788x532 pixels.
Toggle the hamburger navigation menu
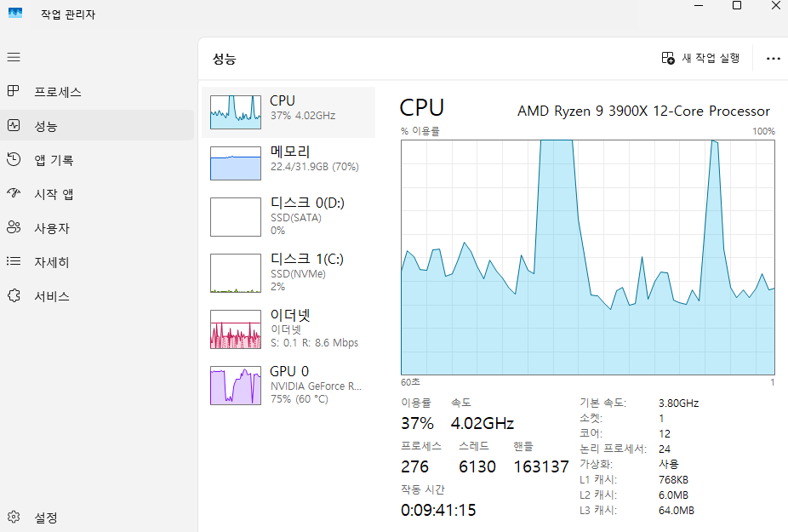(x=14, y=57)
